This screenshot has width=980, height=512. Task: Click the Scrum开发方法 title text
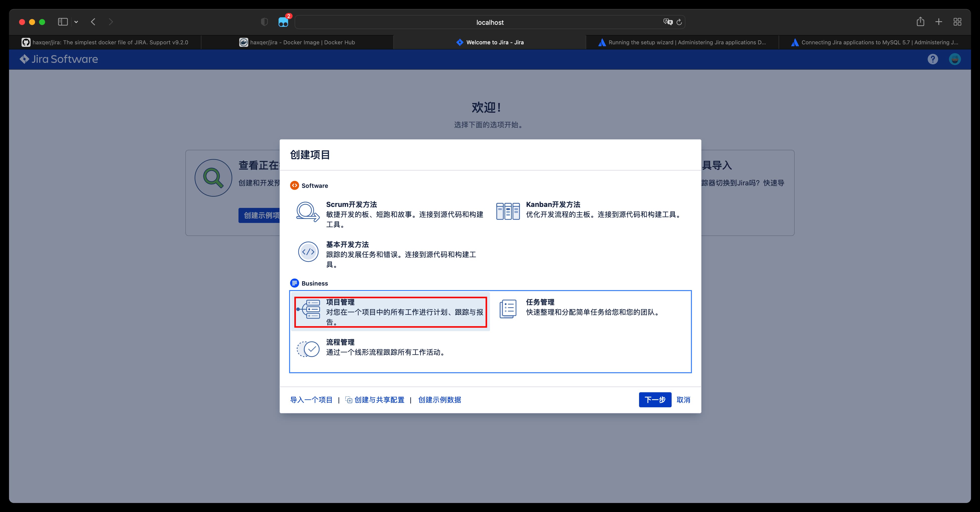351,204
